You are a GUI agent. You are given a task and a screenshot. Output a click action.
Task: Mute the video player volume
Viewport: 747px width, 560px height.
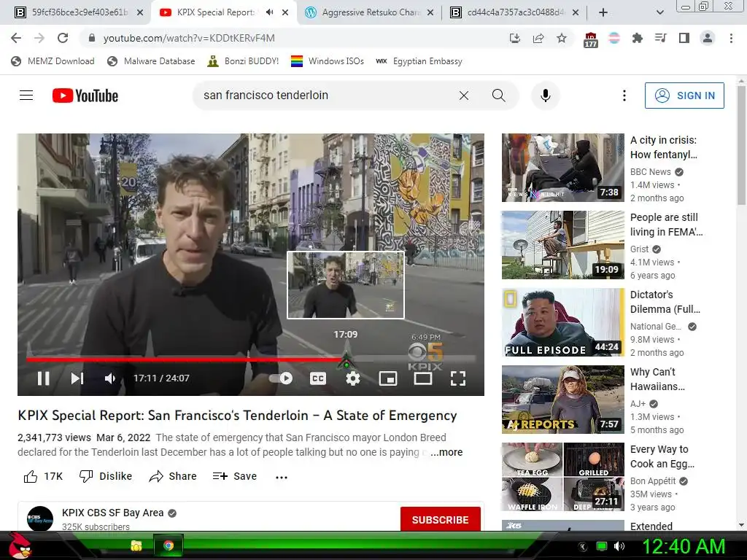(110, 378)
